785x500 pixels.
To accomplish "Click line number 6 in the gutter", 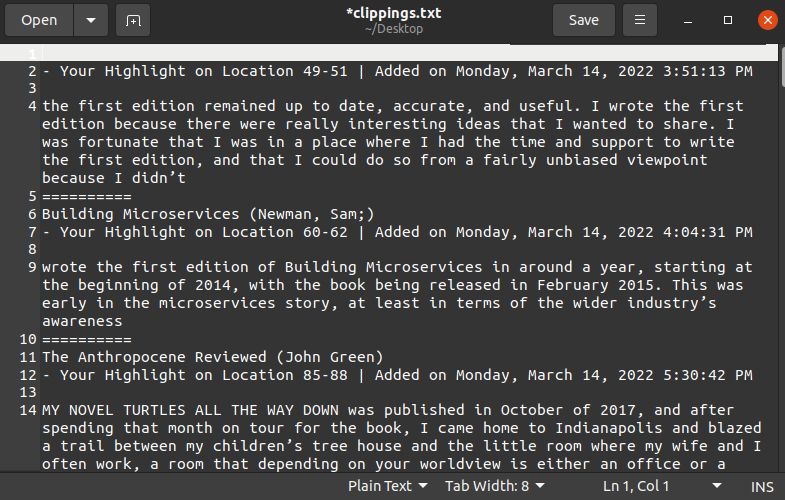I will pyautogui.click(x=32, y=214).
